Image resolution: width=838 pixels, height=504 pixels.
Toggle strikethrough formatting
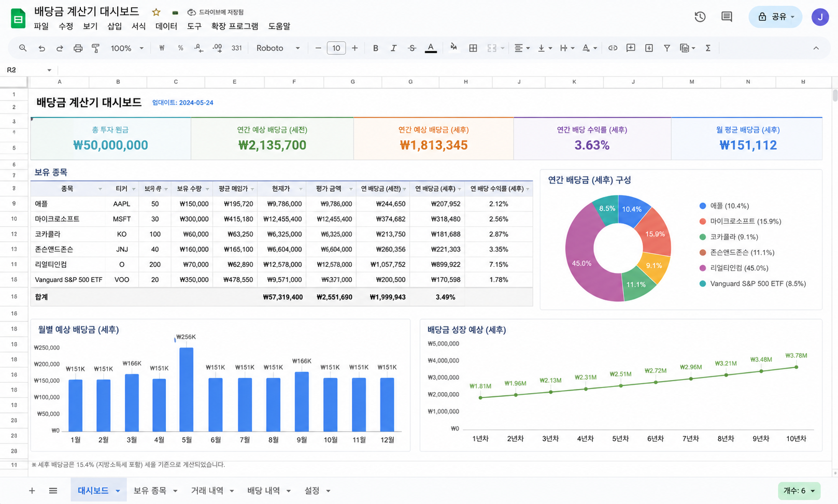412,48
